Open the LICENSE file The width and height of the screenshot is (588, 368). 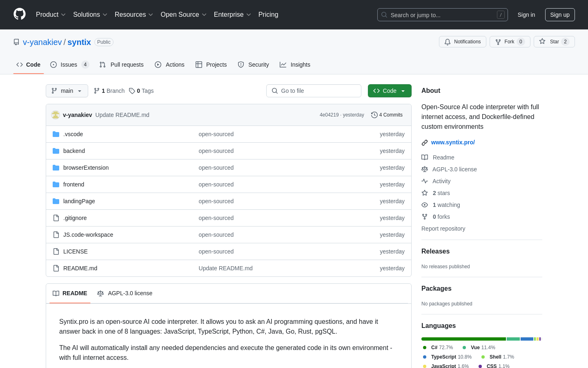(76, 251)
